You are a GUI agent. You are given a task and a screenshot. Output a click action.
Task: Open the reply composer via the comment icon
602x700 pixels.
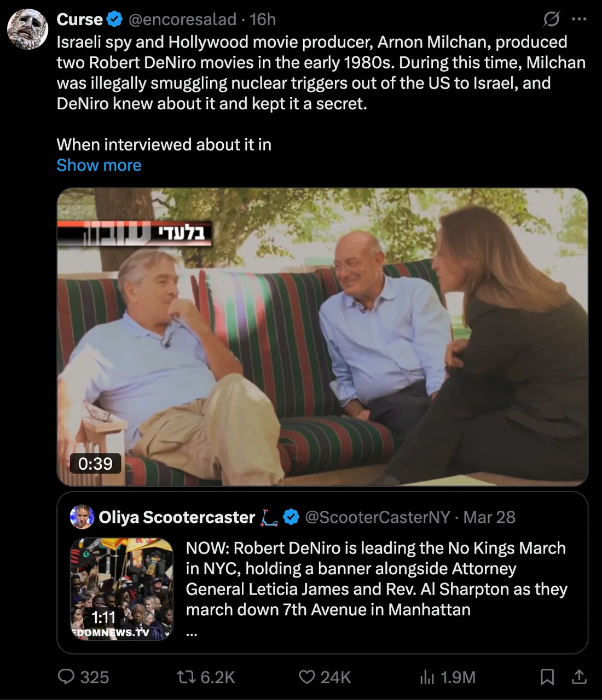coord(68,677)
